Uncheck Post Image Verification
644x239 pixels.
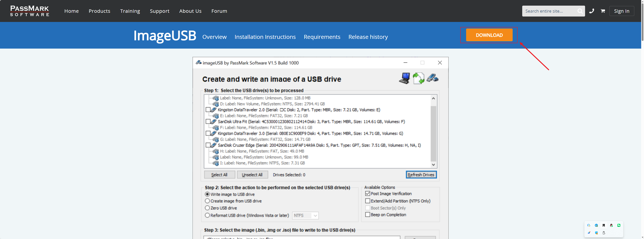(x=367, y=193)
